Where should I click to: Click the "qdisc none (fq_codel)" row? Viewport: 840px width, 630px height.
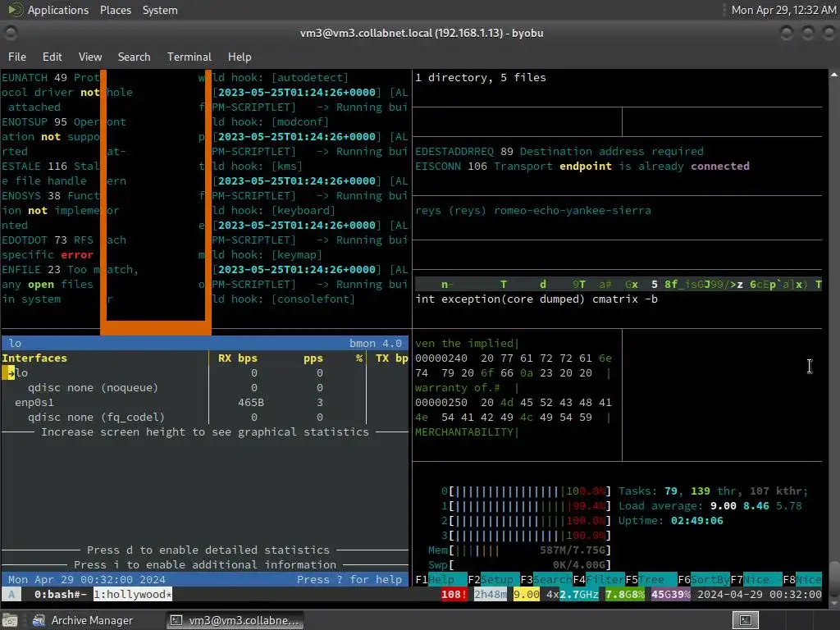point(96,417)
